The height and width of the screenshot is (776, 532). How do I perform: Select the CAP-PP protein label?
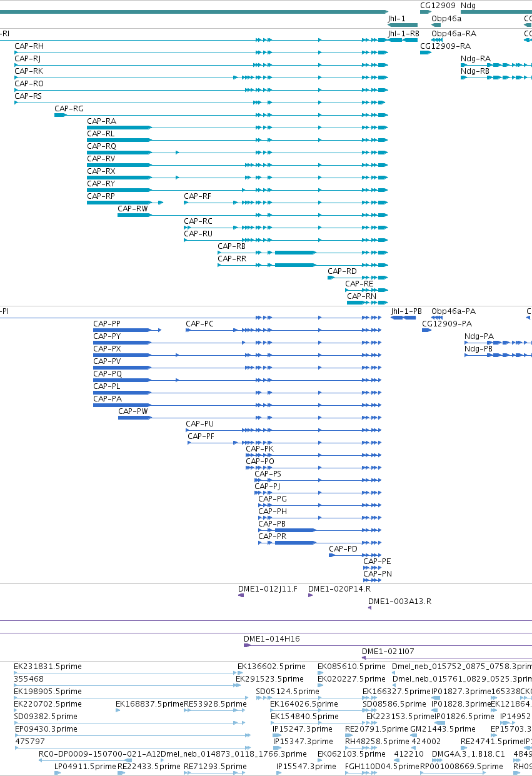107,324
